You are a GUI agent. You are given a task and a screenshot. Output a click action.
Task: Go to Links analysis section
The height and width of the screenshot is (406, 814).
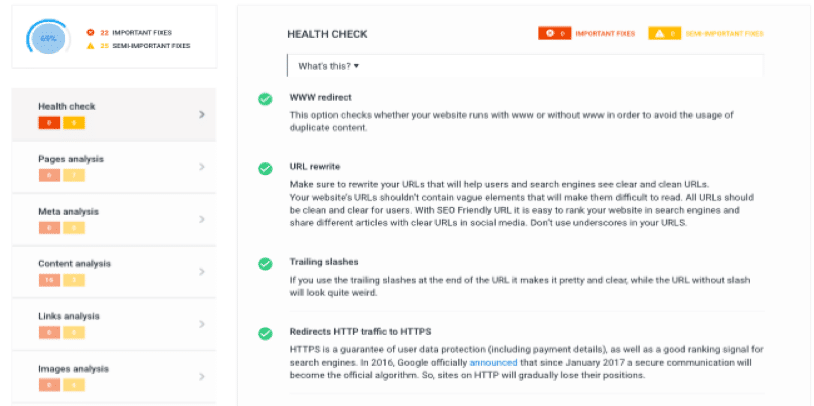pyautogui.click(x=69, y=316)
